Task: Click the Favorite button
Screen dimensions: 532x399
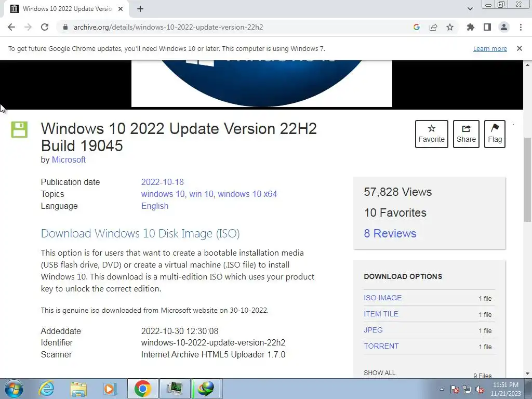Action: point(432,134)
